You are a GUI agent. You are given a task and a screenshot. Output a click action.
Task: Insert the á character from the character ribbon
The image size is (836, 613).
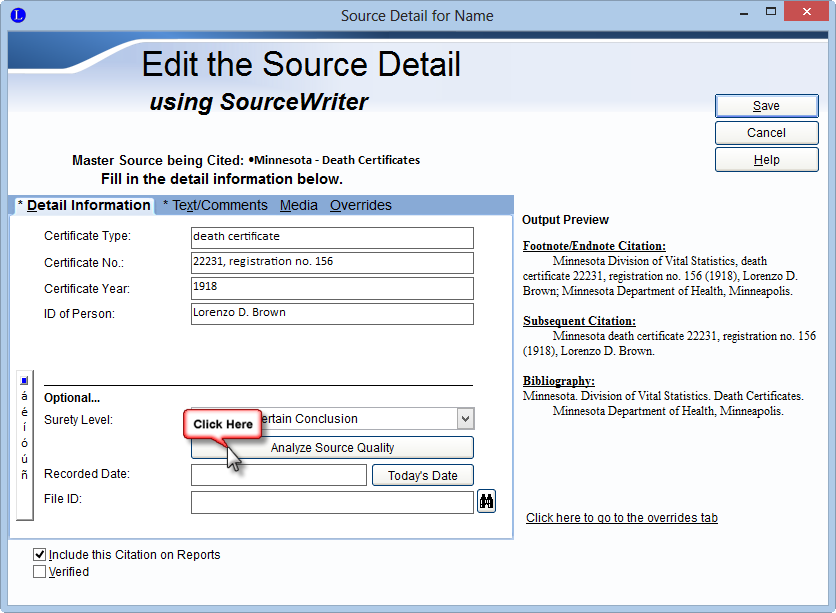coord(24,396)
